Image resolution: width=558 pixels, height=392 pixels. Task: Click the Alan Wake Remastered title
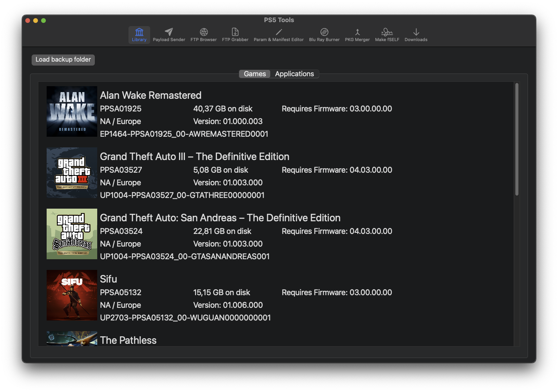[151, 95]
